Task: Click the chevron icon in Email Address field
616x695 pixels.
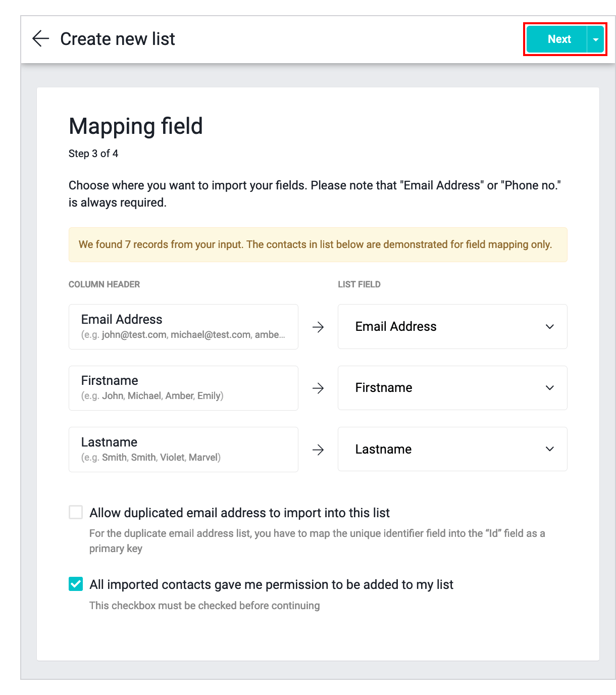Action: (550, 327)
